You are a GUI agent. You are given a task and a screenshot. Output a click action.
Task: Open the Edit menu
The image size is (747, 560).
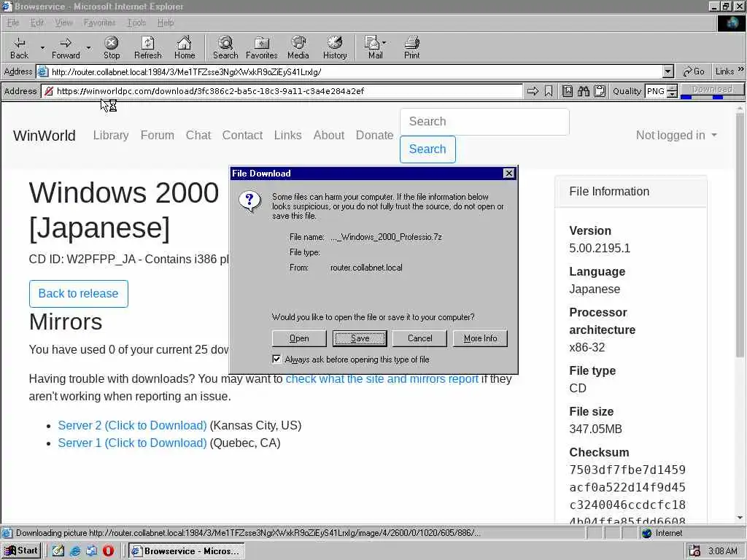coord(36,23)
